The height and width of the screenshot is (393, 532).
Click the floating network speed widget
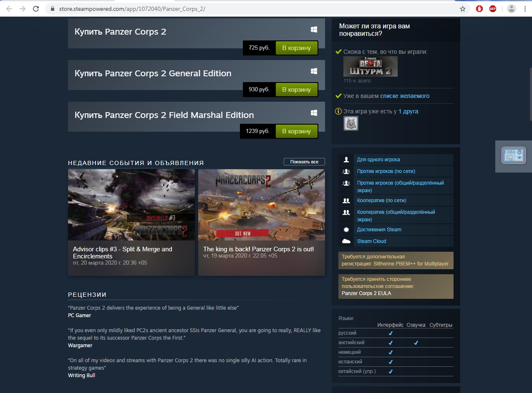point(514,155)
